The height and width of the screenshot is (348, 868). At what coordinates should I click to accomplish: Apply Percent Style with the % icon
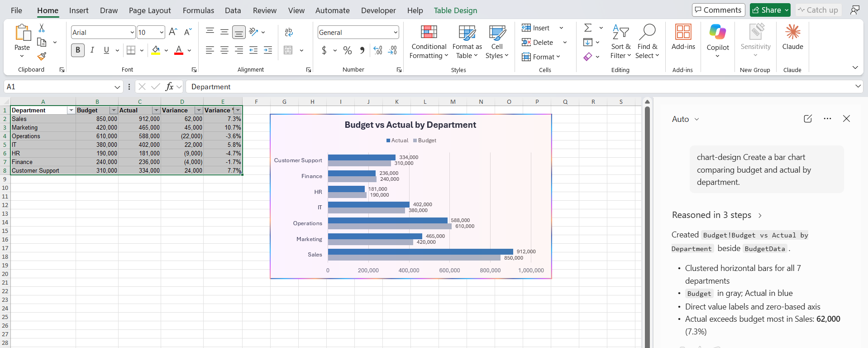pyautogui.click(x=348, y=50)
